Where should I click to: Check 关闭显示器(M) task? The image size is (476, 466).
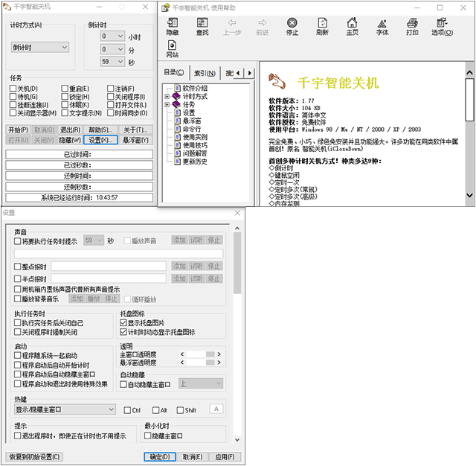point(13,113)
